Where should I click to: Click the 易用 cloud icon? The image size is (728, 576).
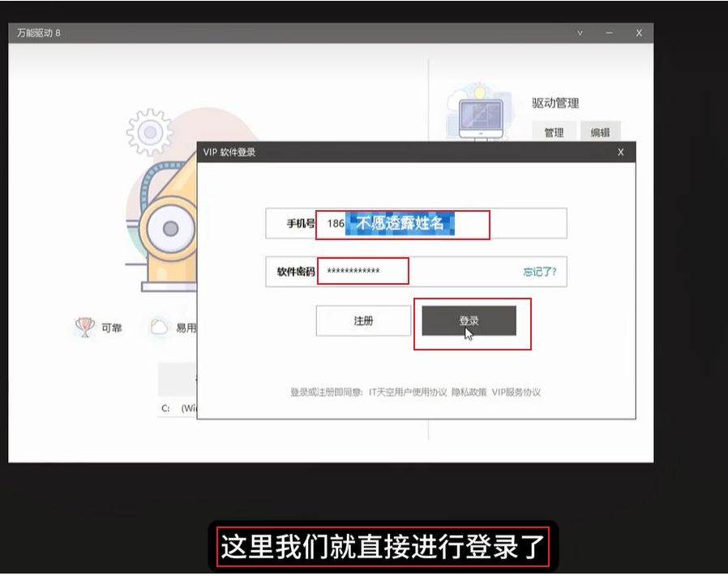[x=158, y=327]
